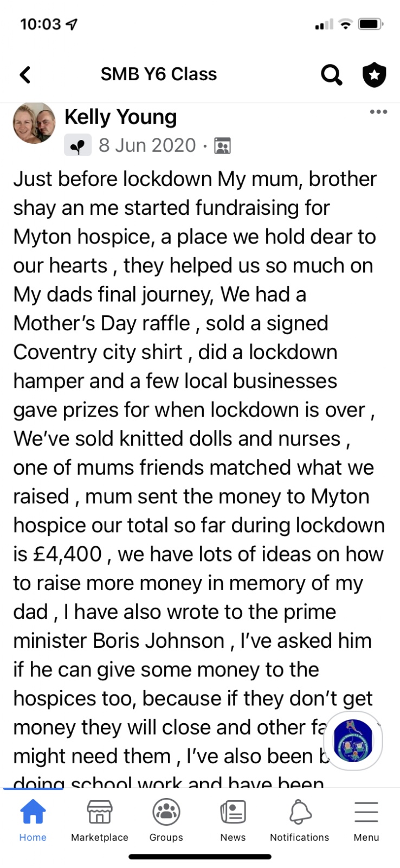400x868 pixels.
Task: Open the News tab
Action: [x=233, y=821]
